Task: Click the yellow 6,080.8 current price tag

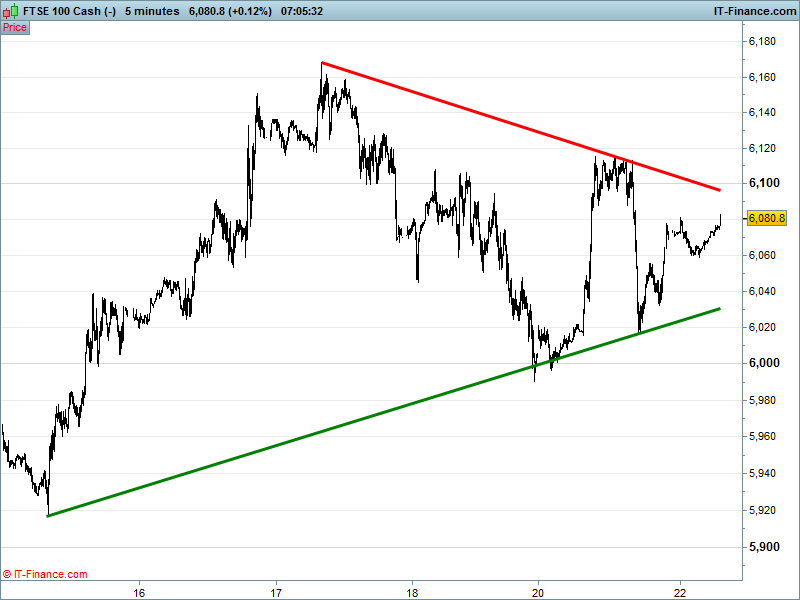Action: pos(767,218)
